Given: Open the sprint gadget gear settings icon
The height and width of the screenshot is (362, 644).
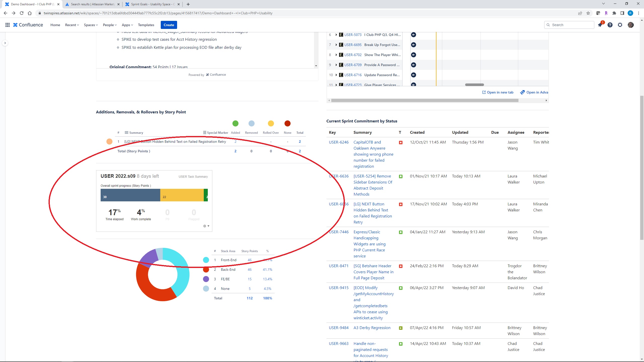Looking at the screenshot, I should [x=206, y=226].
